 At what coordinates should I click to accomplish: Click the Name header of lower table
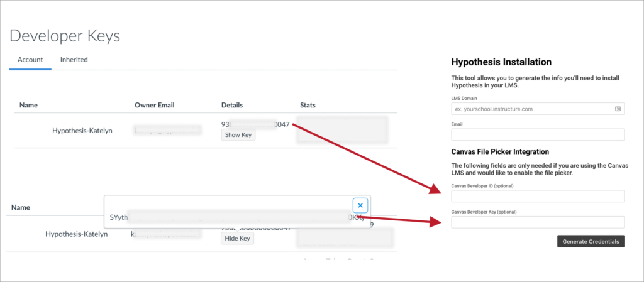21,207
